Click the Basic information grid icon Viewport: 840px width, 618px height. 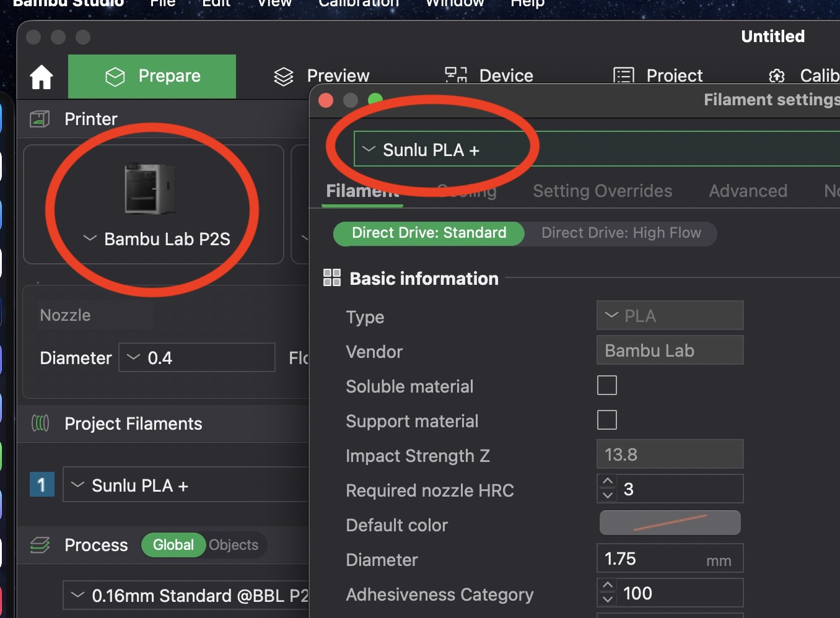tap(332, 277)
